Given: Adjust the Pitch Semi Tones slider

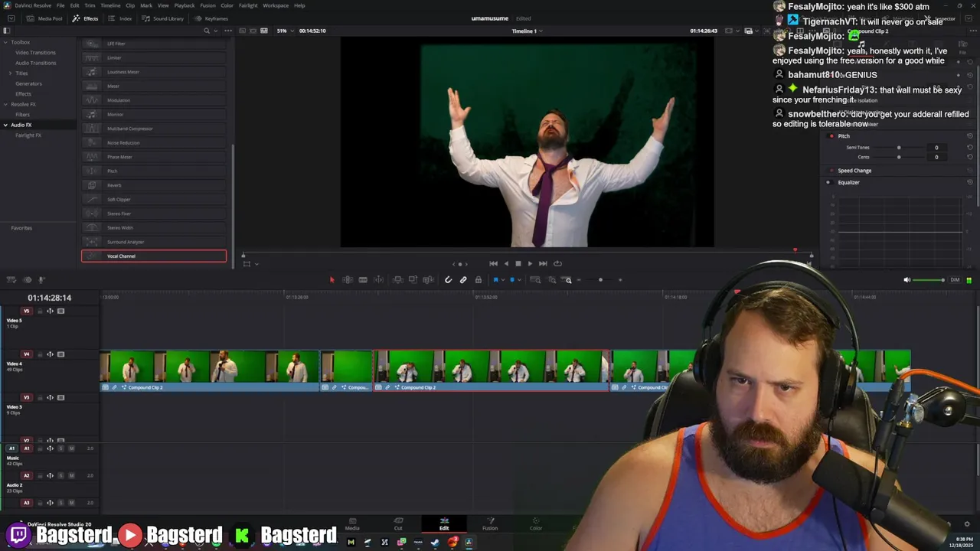Looking at the screenshot, I should (x=899, y=148).
